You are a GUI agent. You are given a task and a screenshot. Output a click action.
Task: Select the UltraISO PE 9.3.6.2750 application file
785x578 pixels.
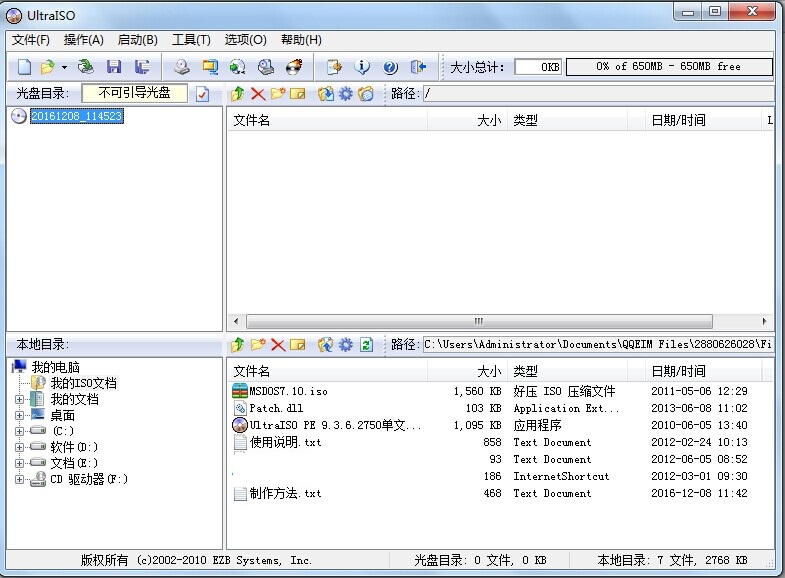click(x=335, y=425)
